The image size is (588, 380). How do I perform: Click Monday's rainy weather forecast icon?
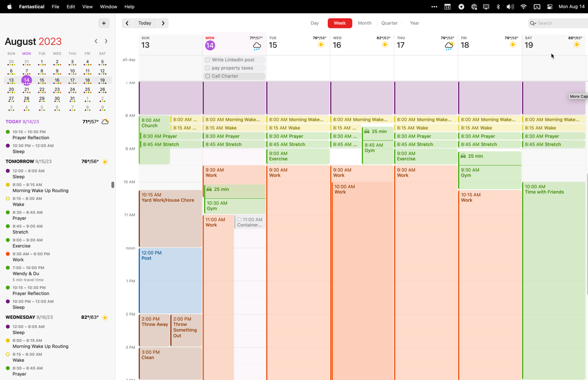[257, 46]
